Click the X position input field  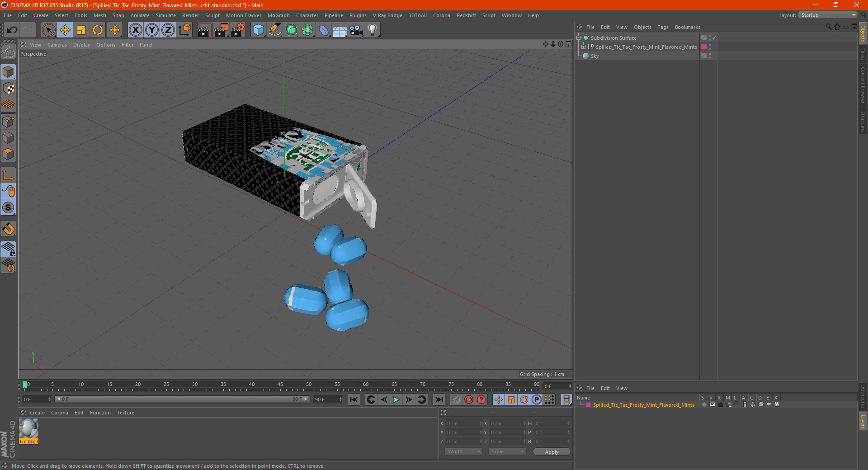[464, 423]
